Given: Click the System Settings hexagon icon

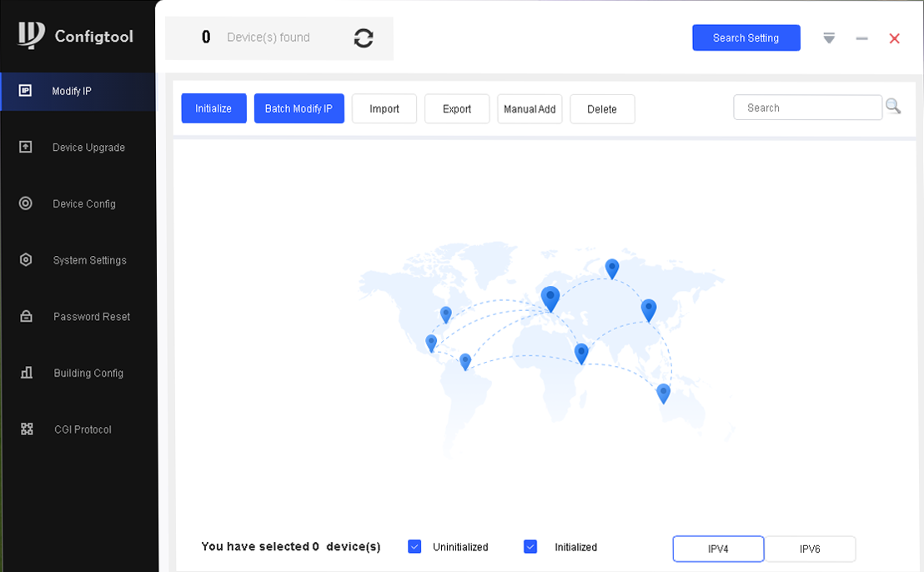Looking at the screenshot, I should click(x=26, y=260).
